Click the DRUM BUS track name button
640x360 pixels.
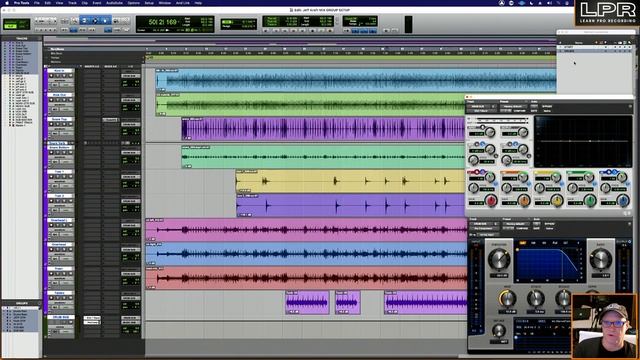[61, 317]
